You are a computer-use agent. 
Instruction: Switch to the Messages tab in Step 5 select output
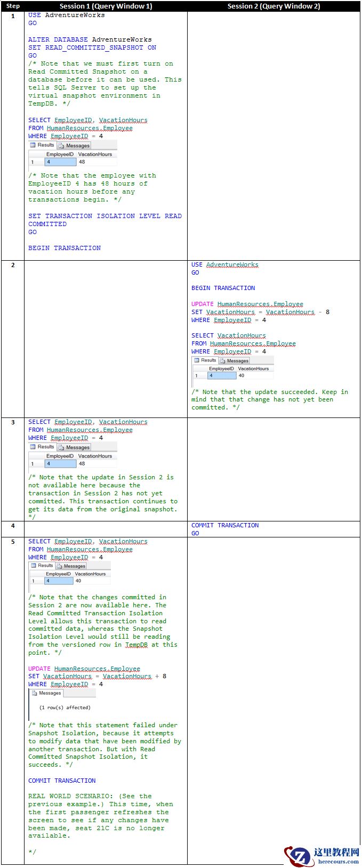(71, 566)
